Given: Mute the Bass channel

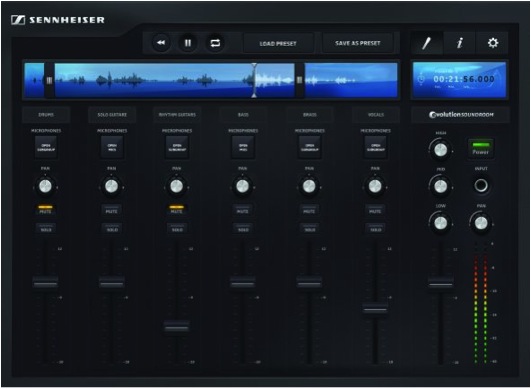Looking at the screenshot, I should pos(242,210).
